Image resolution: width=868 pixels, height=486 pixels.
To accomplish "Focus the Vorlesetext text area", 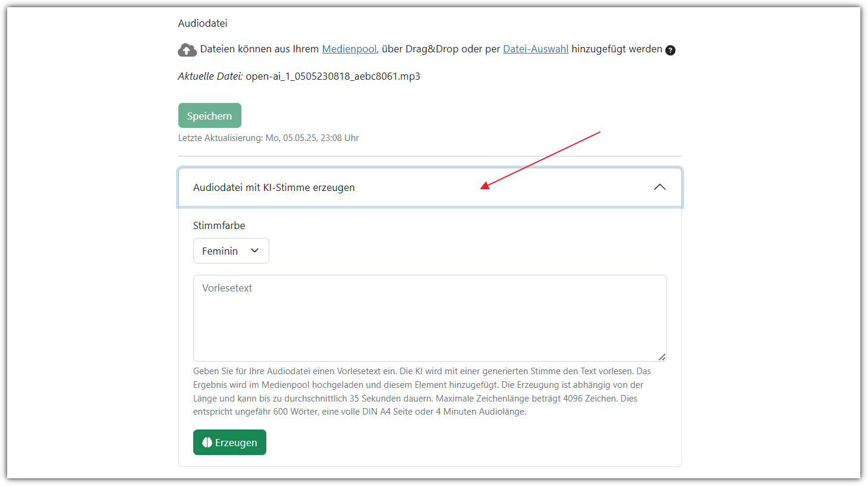I will point(429,318).
